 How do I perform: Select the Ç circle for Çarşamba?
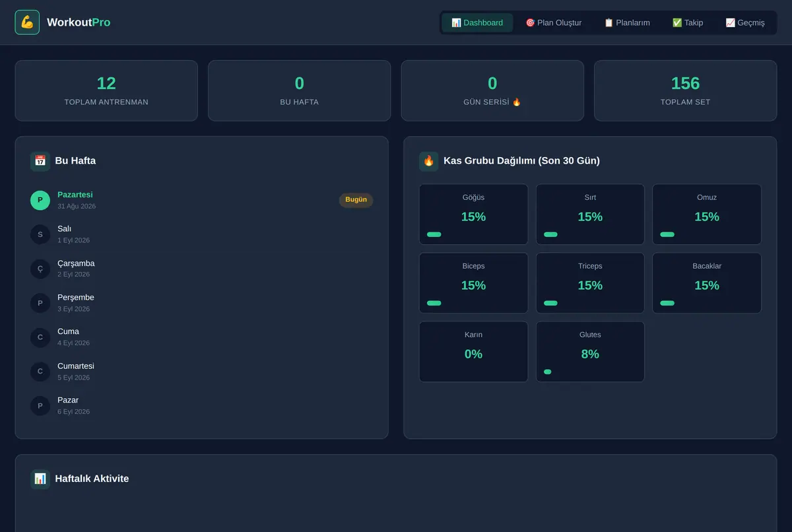40,269
